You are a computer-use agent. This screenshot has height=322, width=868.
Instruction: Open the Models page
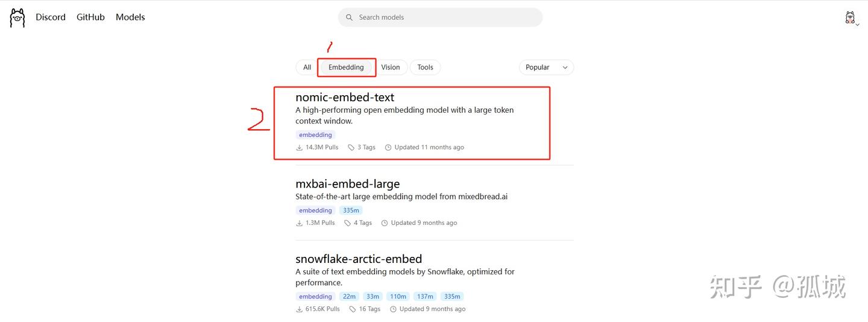[130, 17]
